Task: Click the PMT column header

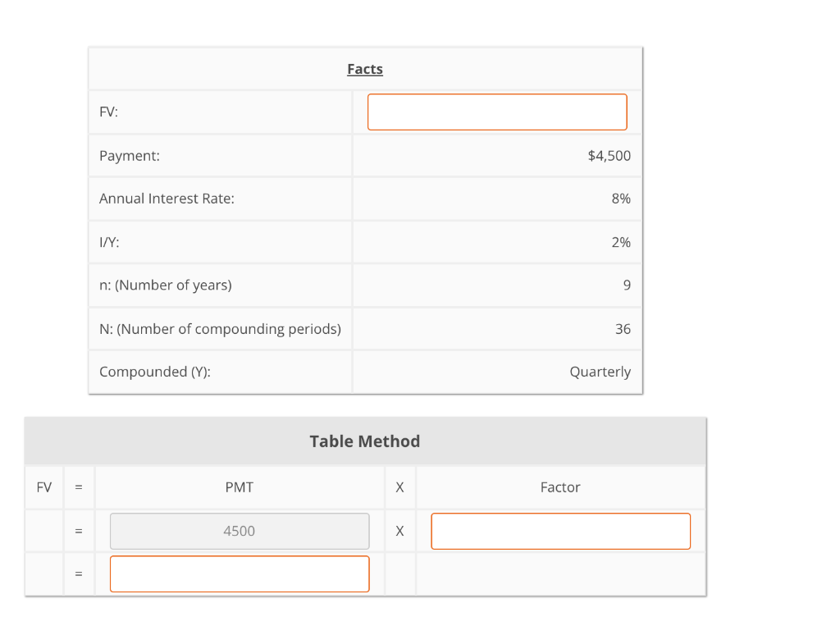Action: [x=239, y=487]
